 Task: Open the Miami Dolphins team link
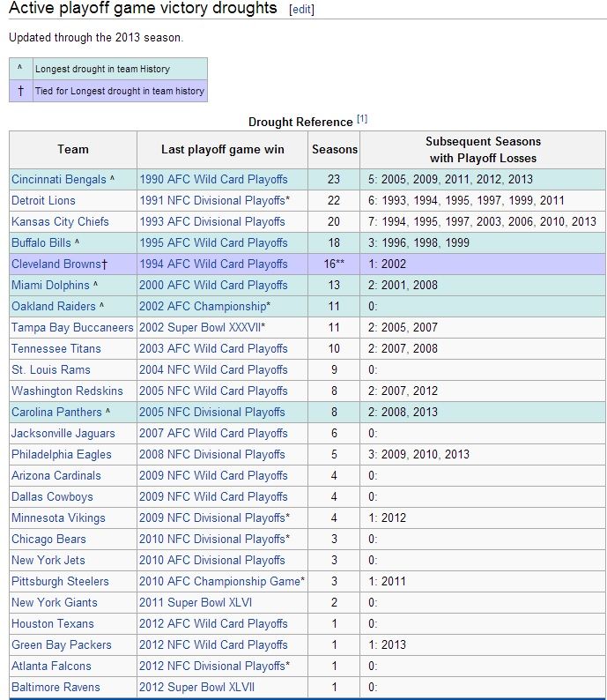(50, 286)
